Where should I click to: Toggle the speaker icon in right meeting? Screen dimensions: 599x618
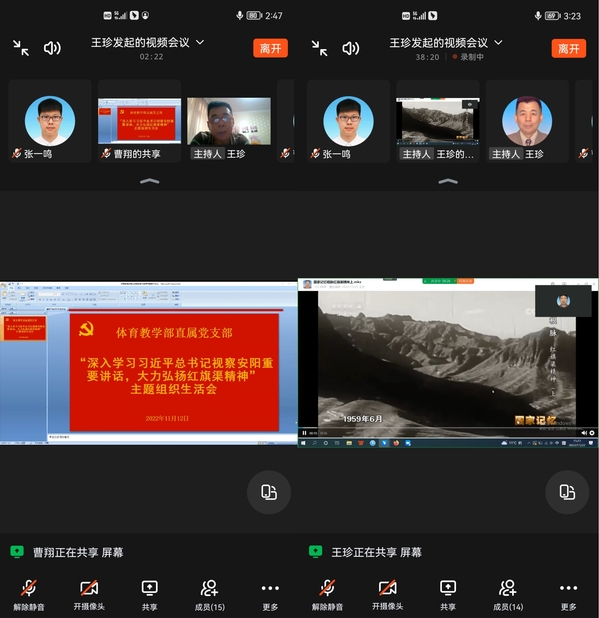coord(350,48)
